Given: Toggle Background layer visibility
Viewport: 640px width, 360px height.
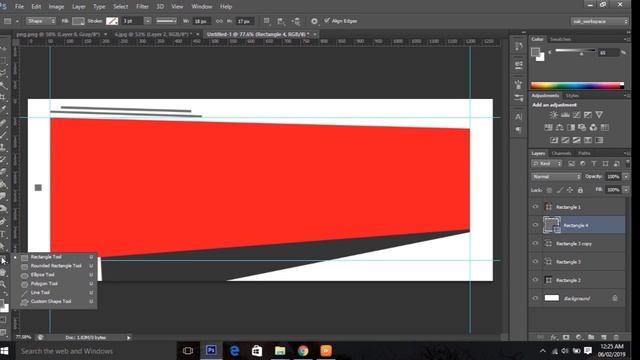Looking at the screenshot, I should coord(535,298).
